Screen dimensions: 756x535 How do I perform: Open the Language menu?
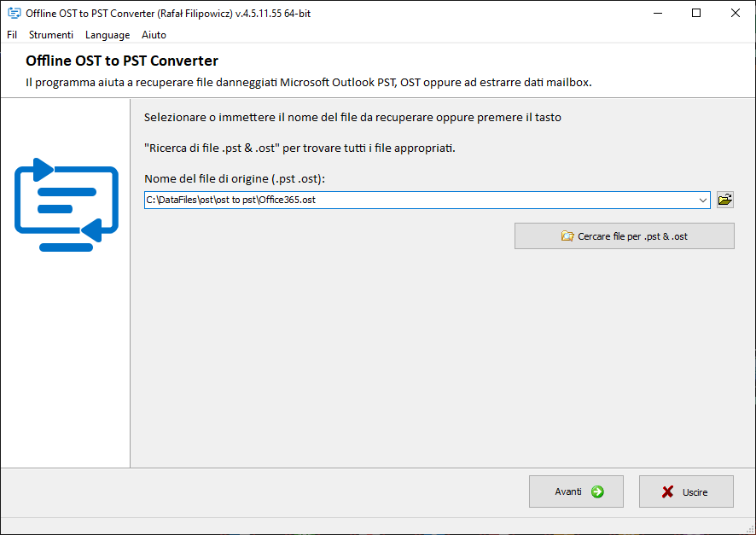pos(108,35)
